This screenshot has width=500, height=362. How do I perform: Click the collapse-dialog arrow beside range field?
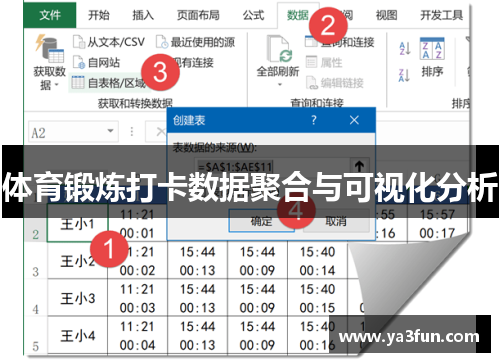[x=359, y=166]
